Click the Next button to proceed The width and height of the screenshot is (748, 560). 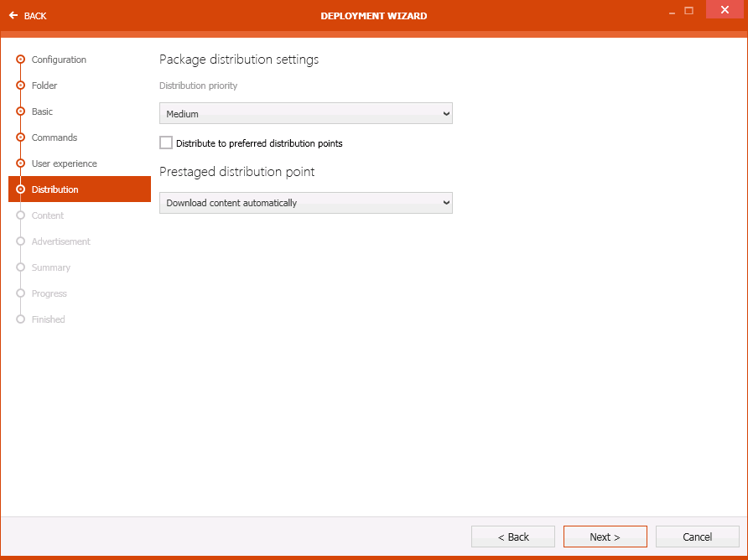[x=605, y=537]
